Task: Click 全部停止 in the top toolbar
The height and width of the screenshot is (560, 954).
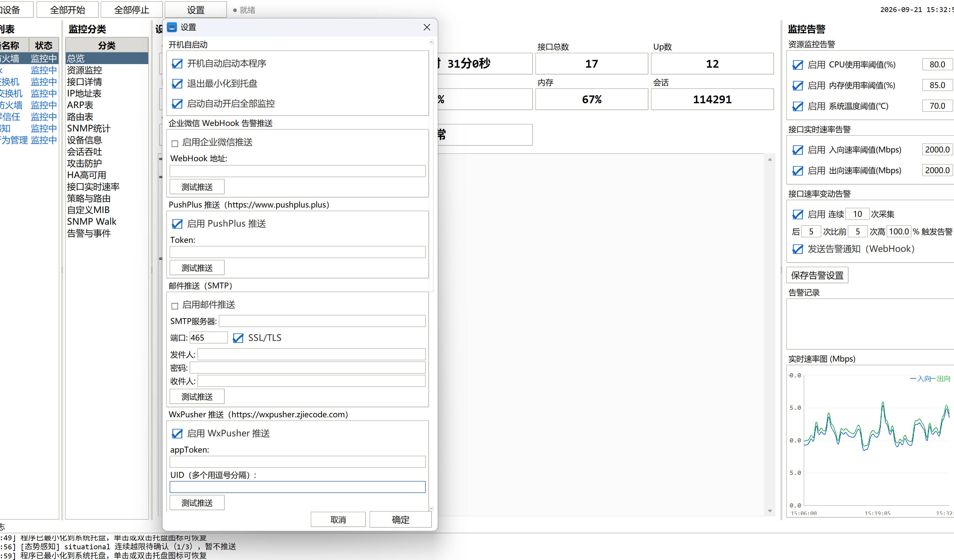Action: tap(132, 9)
